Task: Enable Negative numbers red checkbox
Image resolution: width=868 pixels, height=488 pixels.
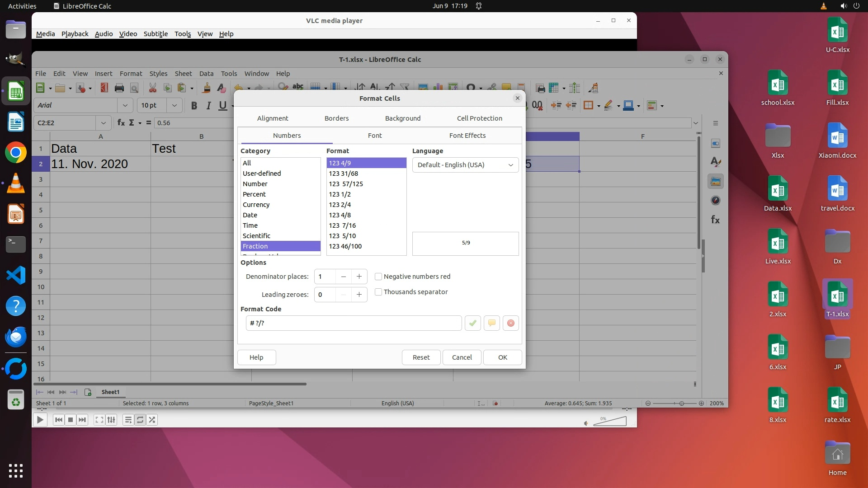Action: tap(378, 277)
